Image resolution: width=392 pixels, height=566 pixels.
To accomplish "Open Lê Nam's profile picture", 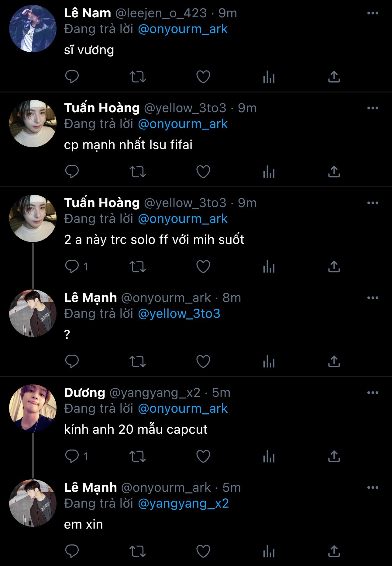I will tap(33, 29).
